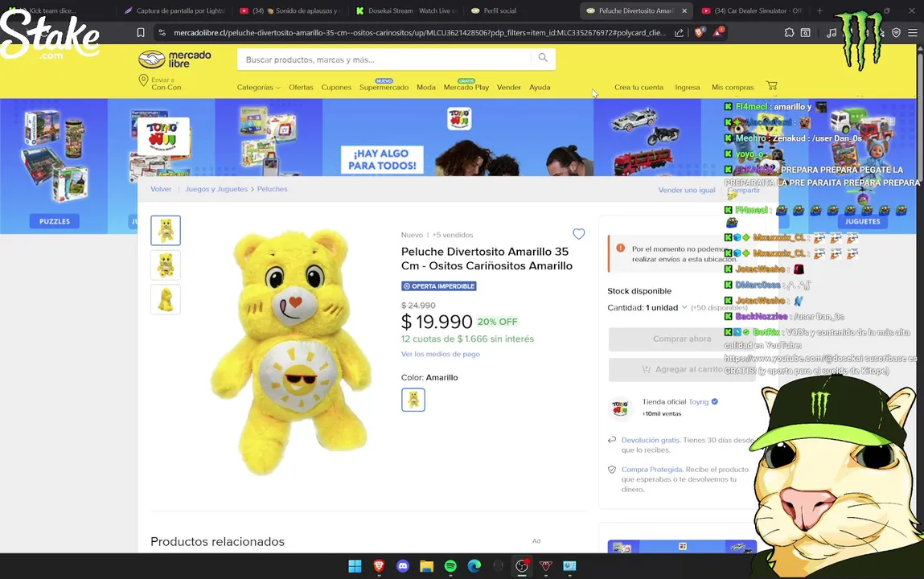
Task: Open Toyng official store link
Action: (698, 402)
